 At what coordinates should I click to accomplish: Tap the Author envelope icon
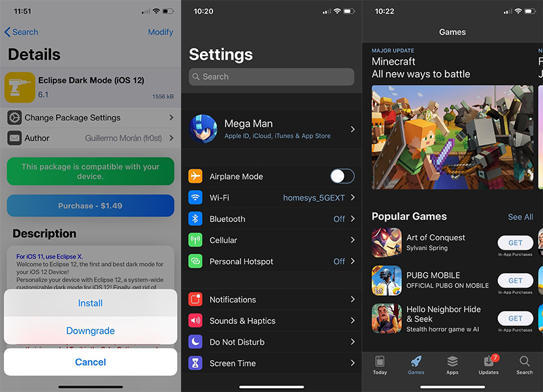pyautogui.click(x=14, y=138)
